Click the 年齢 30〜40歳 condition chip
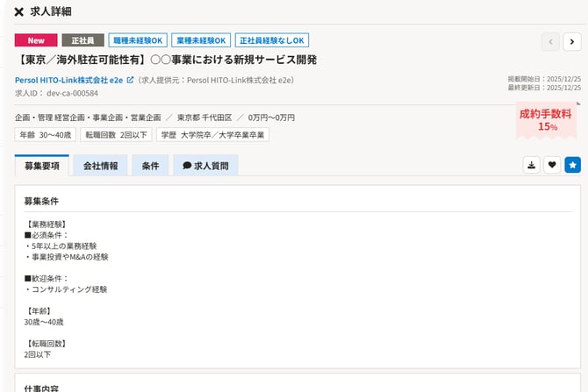 45,135
